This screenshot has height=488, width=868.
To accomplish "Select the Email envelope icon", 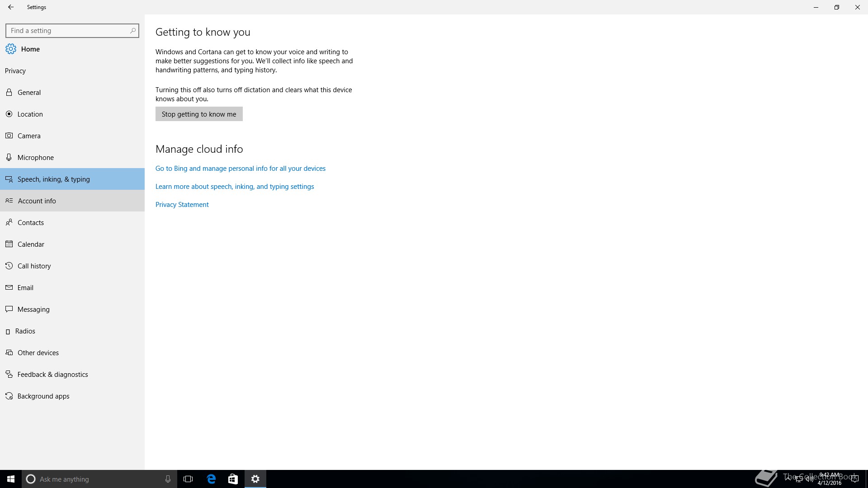I will pos(9,287).
